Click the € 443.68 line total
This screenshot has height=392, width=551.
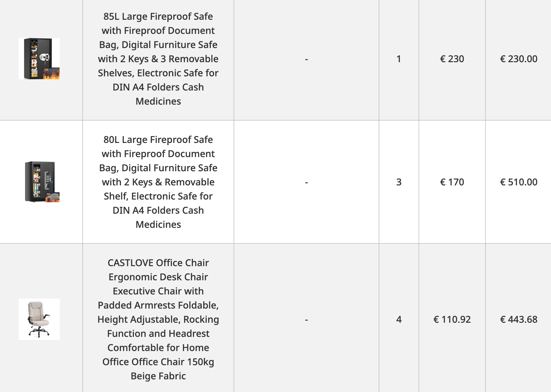pos(519,319)
